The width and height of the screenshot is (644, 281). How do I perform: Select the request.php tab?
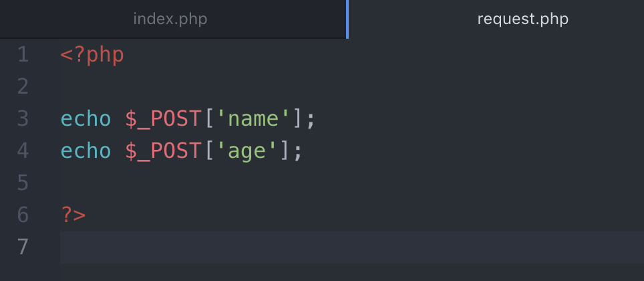[x=522, y=19]
